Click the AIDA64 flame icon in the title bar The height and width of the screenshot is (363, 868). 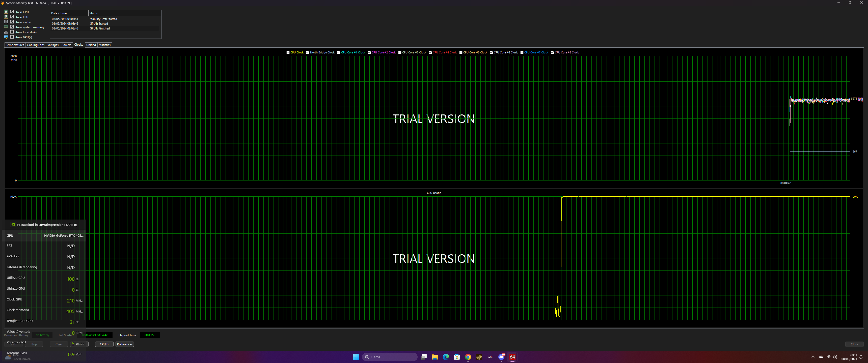(x=3, y=3)
